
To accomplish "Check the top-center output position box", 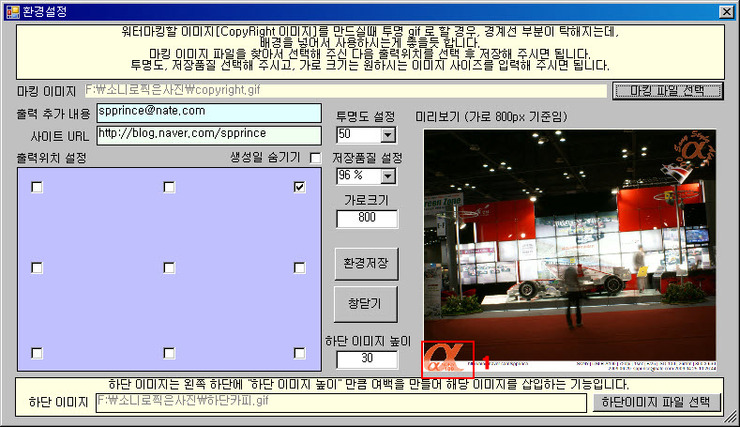I will click(169, 187).
